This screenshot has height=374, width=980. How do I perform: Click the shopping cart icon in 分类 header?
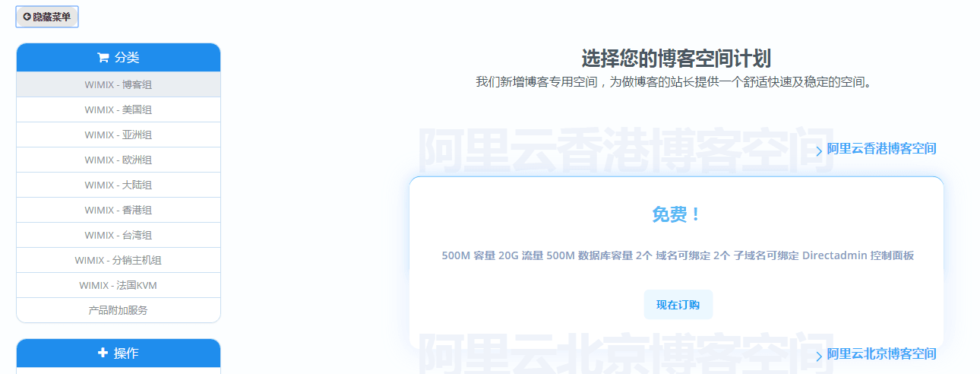(103, 58)
